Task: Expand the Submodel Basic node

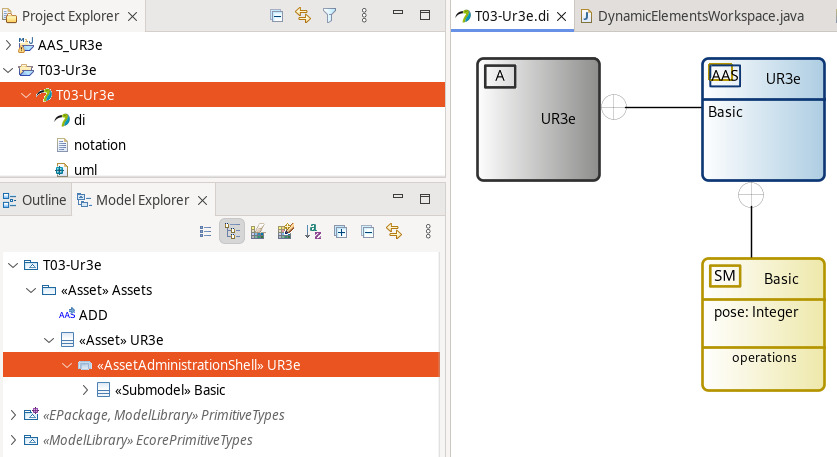Action: (x=85, y=390)
